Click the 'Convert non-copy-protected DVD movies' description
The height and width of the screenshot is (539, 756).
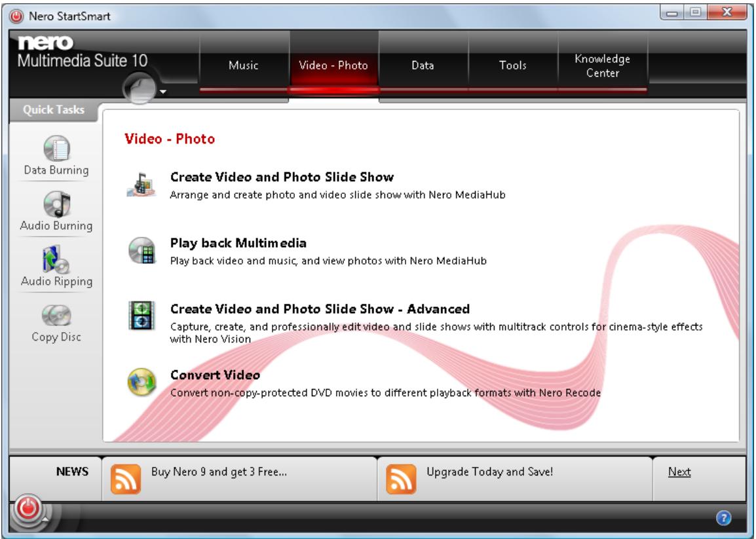[385, 393]
